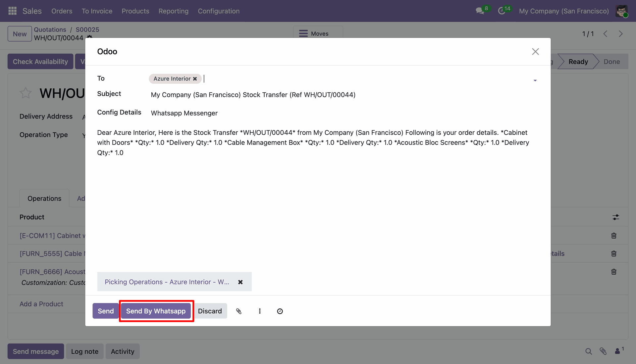636x364 pixels.
Task: Click Check Availability button
Action: click(x=40, y=62)
